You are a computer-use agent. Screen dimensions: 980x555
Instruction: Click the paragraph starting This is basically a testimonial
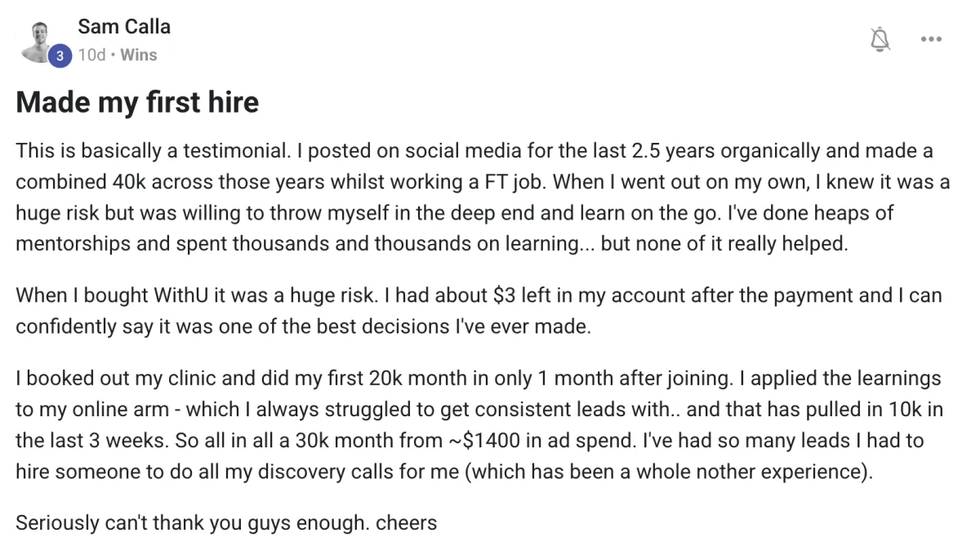click(x=482, y=198)
